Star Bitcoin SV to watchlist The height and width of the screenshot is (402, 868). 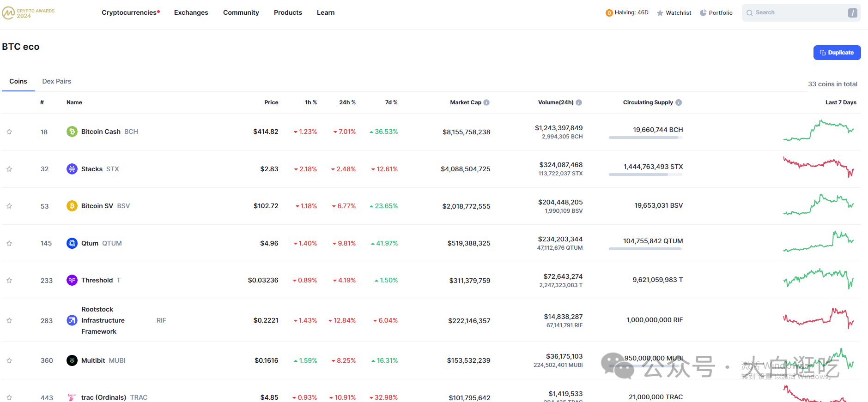(x=9, y=206)
